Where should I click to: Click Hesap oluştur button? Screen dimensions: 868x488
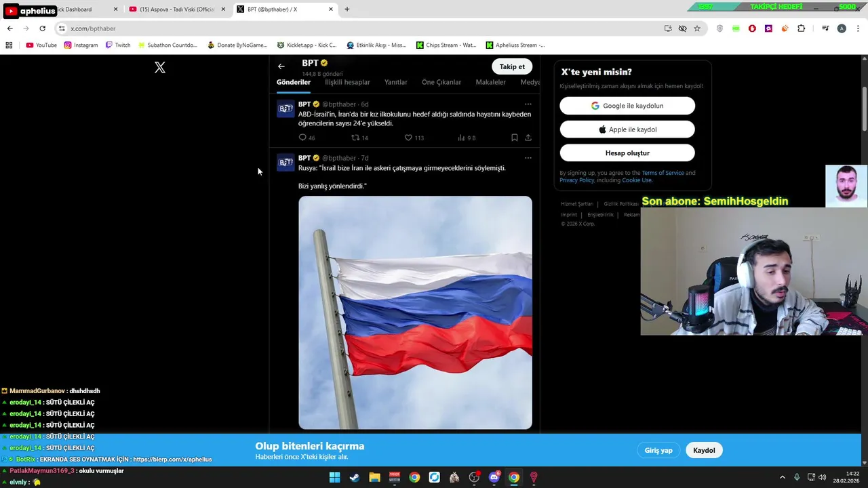point(627,153)
